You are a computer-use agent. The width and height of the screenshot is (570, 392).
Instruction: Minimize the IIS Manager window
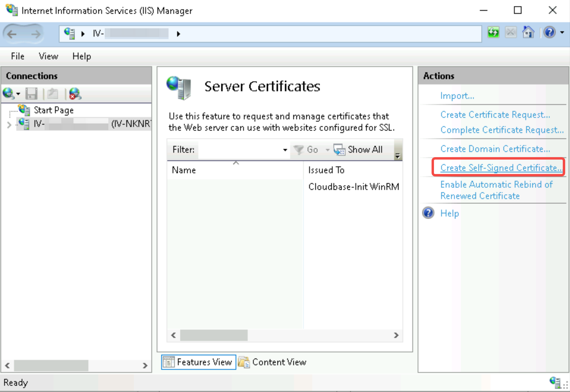tap(483, 11)
